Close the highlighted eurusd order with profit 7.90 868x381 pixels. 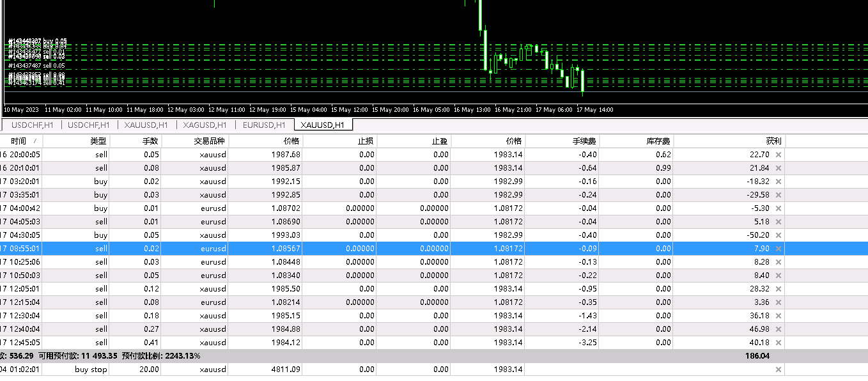[x=778, y=249]
